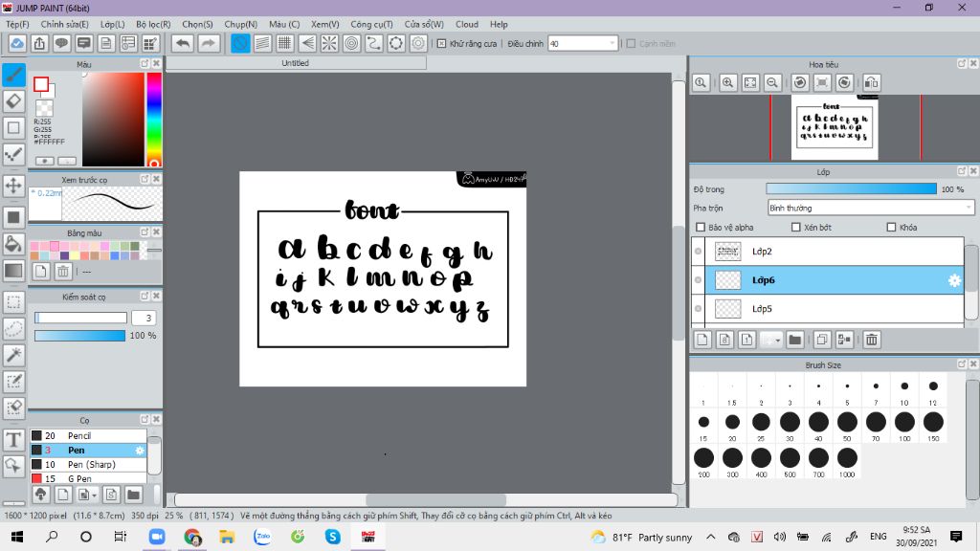
Task: Hide the Lớp2 layer visibility
Action: [698, 252]
